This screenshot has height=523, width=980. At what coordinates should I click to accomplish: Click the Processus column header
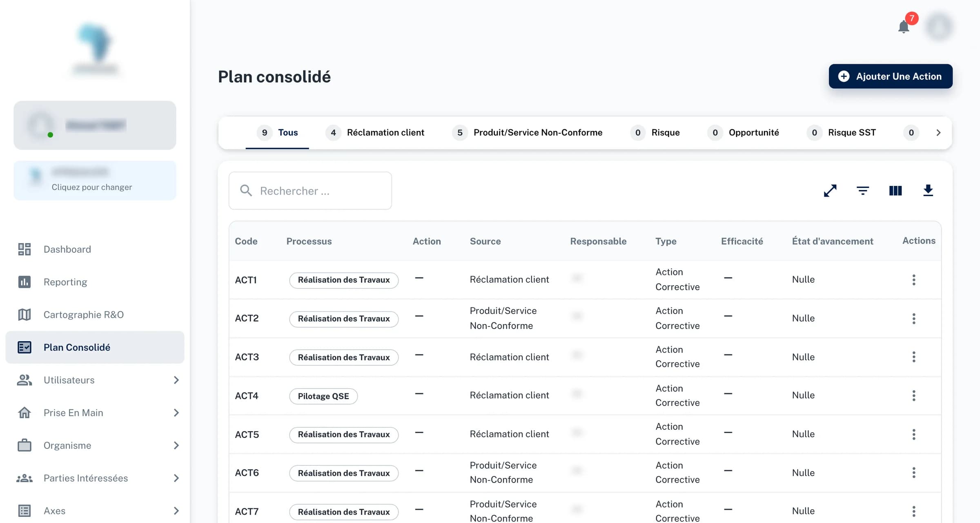pyautogui.click(x=309, y=241)
